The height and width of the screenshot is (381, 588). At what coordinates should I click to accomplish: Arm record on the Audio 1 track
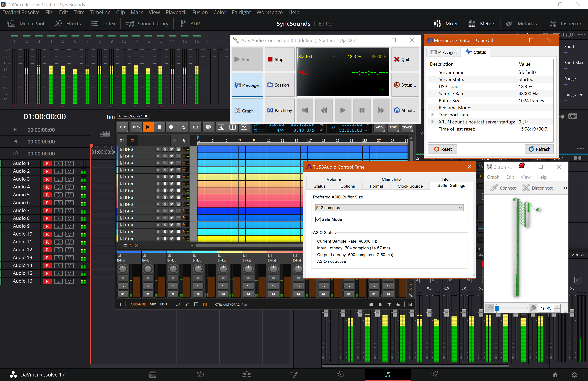(x=47, y=164)
